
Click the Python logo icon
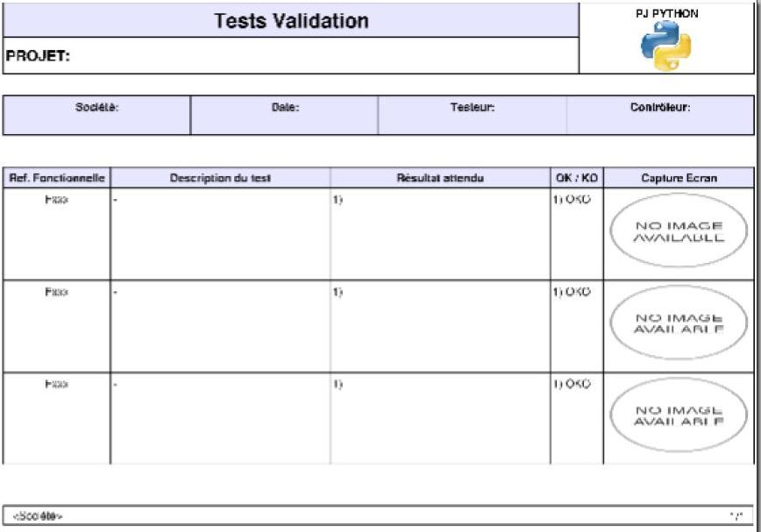pos(665,46)
